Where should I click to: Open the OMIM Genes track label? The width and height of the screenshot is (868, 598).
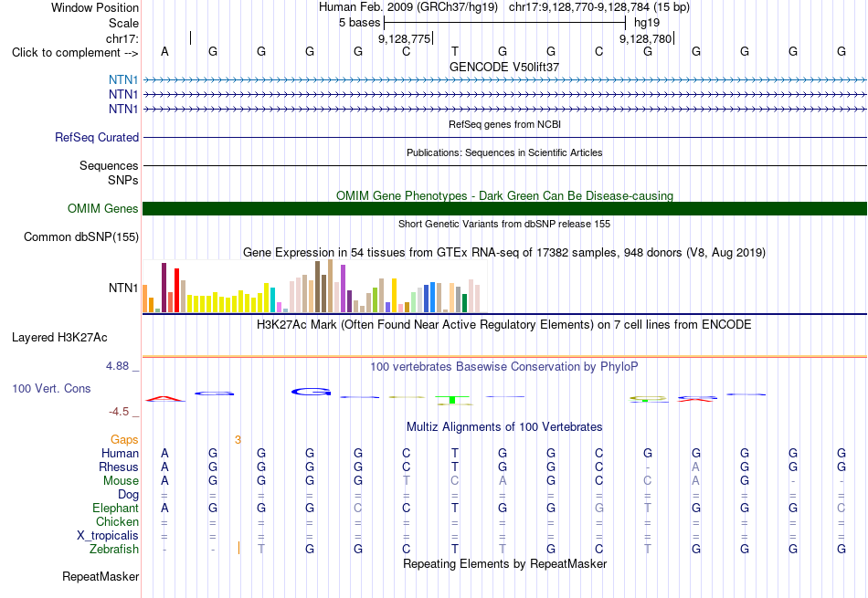click(x=103, y=208)
